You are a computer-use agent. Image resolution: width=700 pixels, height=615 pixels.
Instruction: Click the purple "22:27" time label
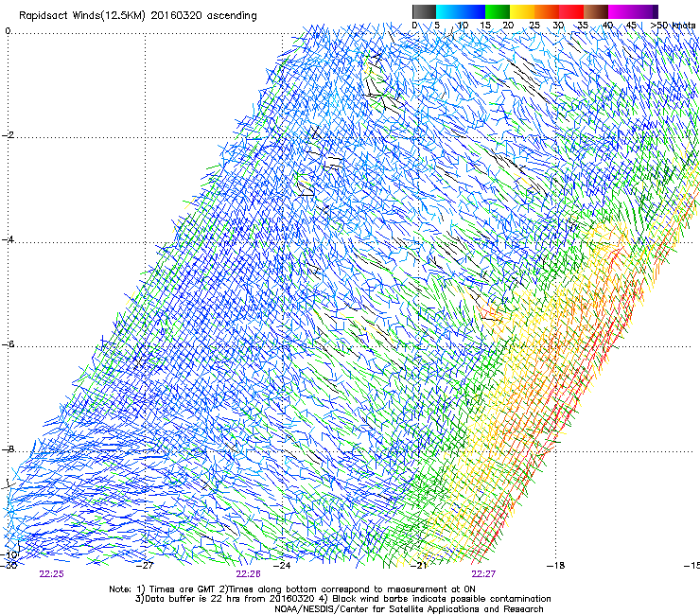coord(483,574)
